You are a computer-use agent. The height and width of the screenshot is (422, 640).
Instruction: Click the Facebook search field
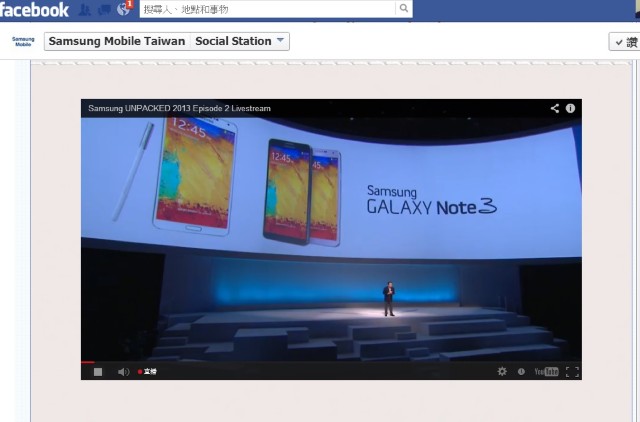point(267,9)
